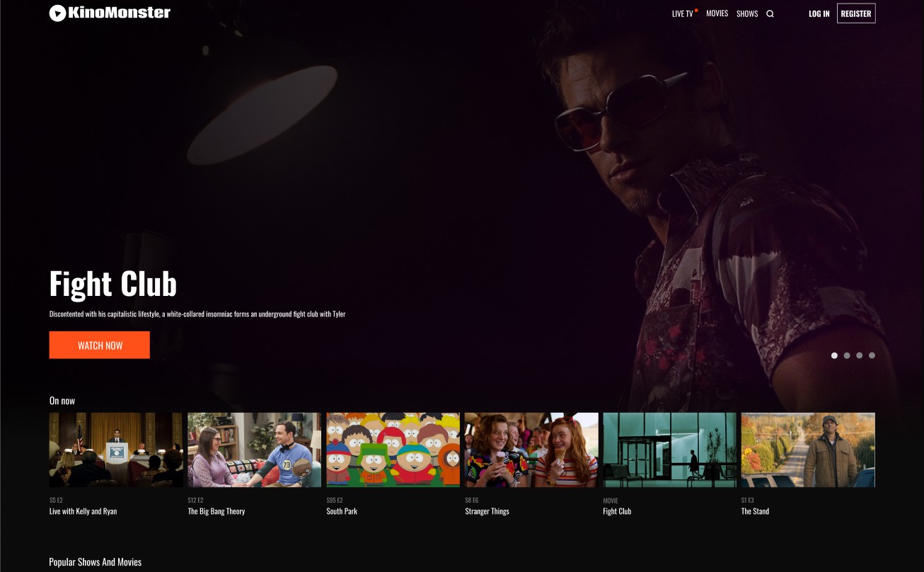Click the KinoMonster logo
Screen dimensions: 924x572
pyautogui.click(x=110, y=13)
